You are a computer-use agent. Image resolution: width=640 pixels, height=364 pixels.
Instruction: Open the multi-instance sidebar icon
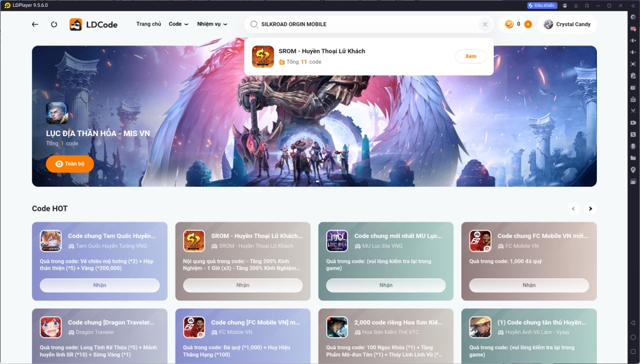tap(633, 87)
